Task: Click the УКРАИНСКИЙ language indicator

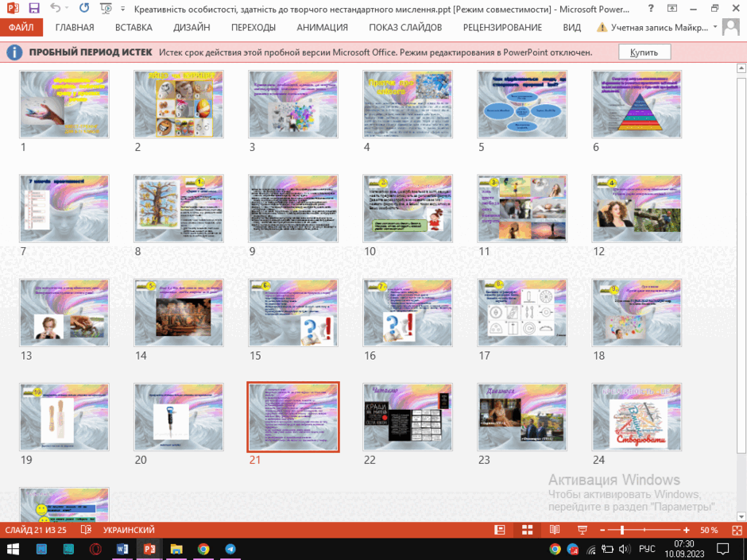Action: (129, 530)
